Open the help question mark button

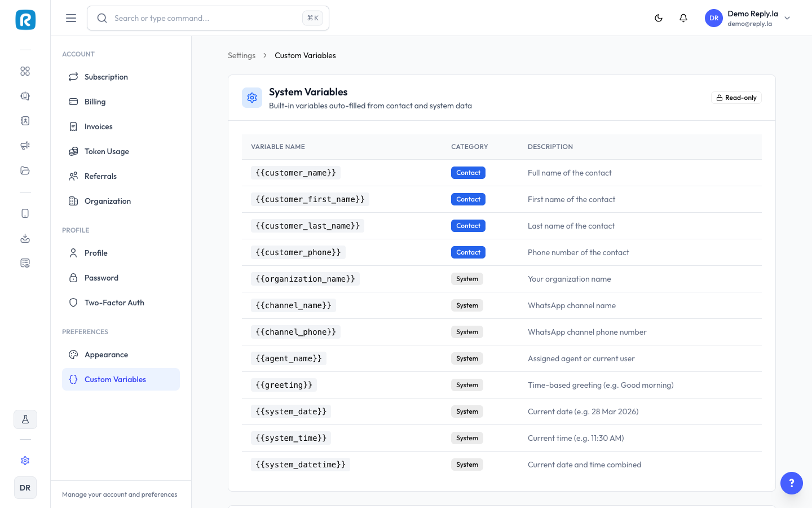792,483
